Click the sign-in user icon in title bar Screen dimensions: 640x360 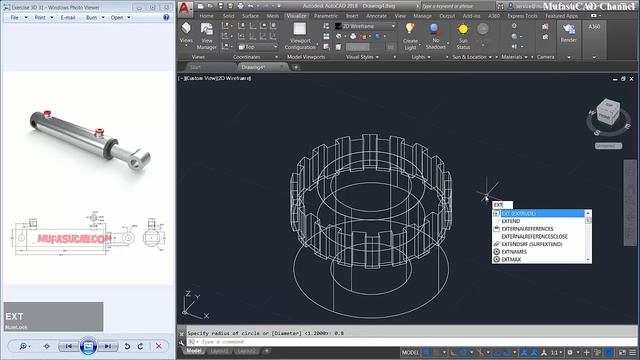coord(510,6)
